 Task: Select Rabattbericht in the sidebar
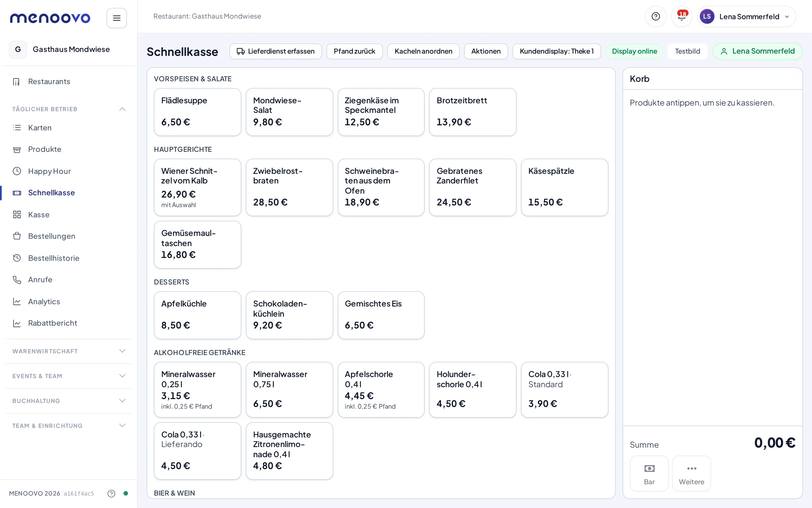click(69, 323)
